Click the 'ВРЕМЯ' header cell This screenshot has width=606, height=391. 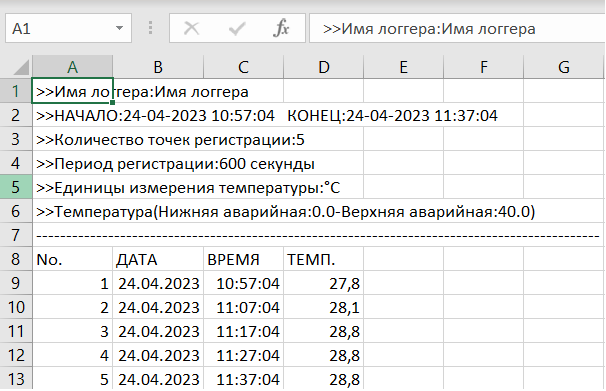(243, 259)
